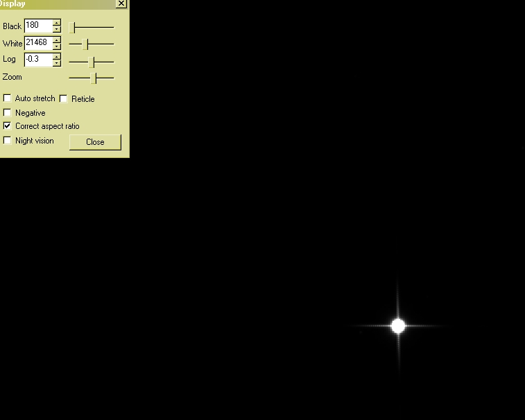525x420 pixels.
Task: Decrease Log value with down spinner arrow
Action: point(57,63)
